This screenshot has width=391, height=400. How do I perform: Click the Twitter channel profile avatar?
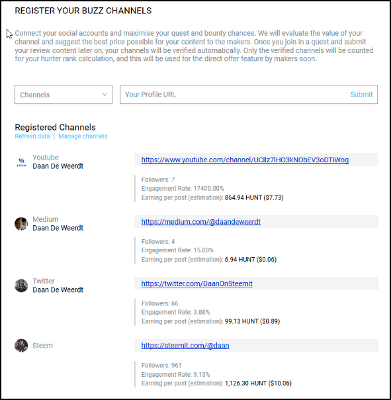pos(21,286)
